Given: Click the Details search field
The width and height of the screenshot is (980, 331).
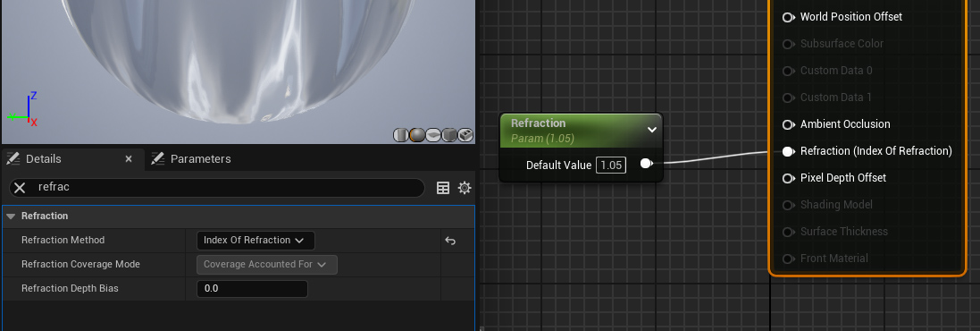Looking at the screenshot, I should click(x=216, y=188).
